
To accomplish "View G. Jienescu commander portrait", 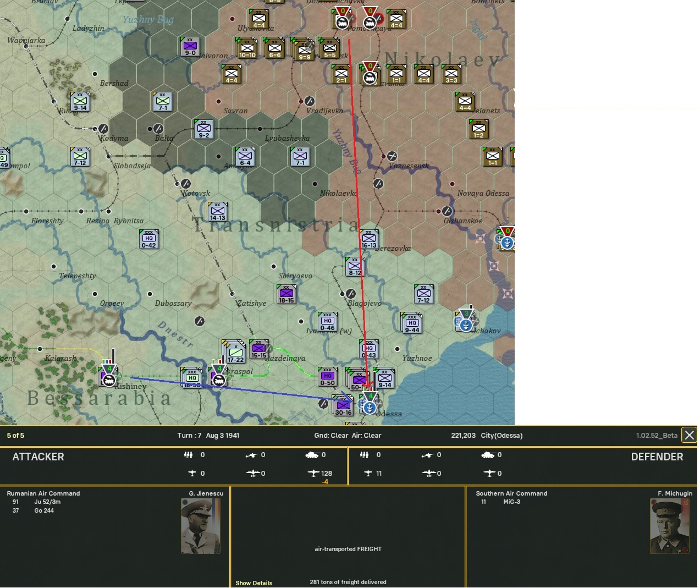I will click(x=201, y=526).
